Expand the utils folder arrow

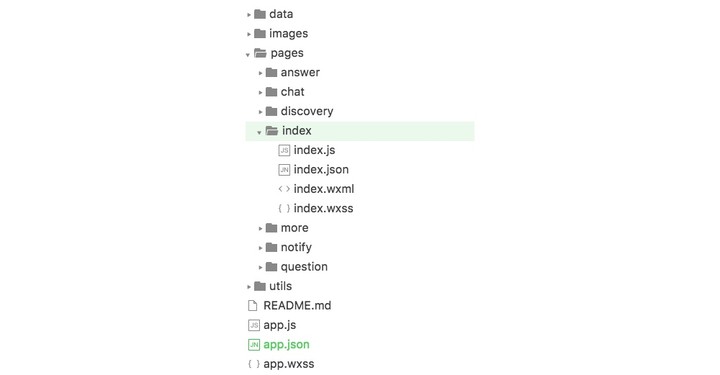[x=249, y=287]
